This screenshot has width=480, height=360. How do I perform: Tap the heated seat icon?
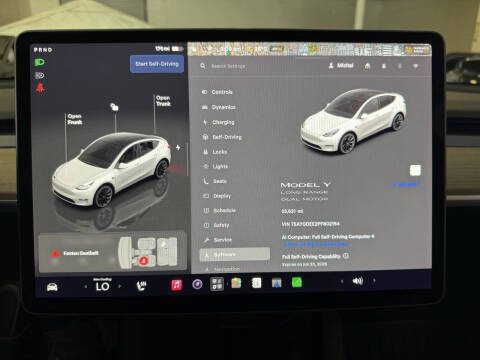(141, 285)
